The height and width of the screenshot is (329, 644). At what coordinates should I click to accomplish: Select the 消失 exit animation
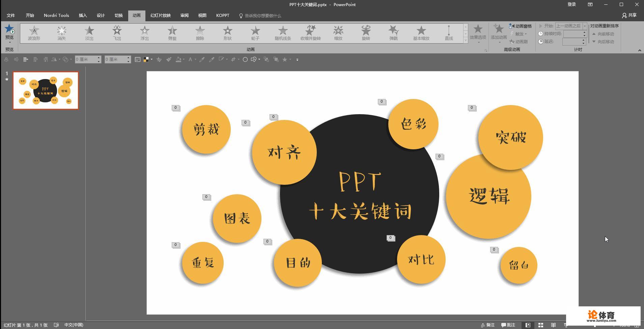pyautogui.click(x=62, y=33)
